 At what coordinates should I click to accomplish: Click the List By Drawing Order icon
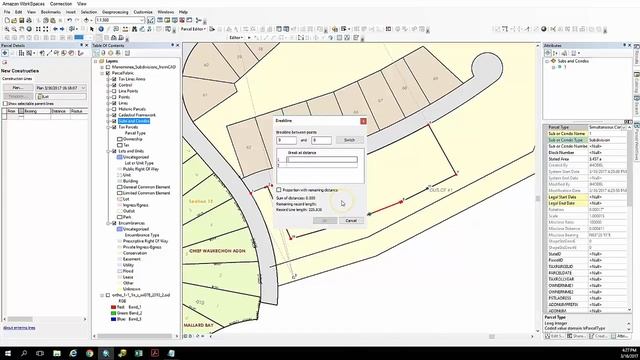click(x=96, y=53)
